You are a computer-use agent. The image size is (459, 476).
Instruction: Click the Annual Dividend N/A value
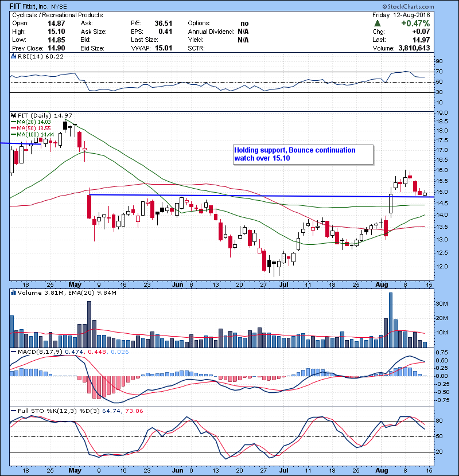[243, 32]
